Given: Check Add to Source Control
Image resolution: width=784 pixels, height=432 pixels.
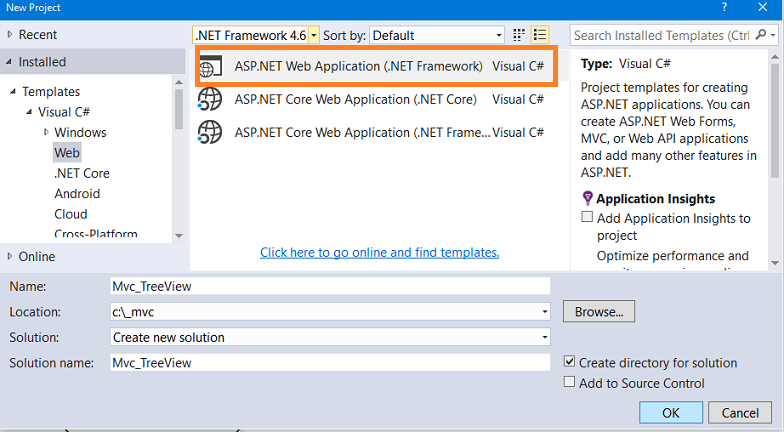Looking at the screenshot, I should [x=569, y=382].
